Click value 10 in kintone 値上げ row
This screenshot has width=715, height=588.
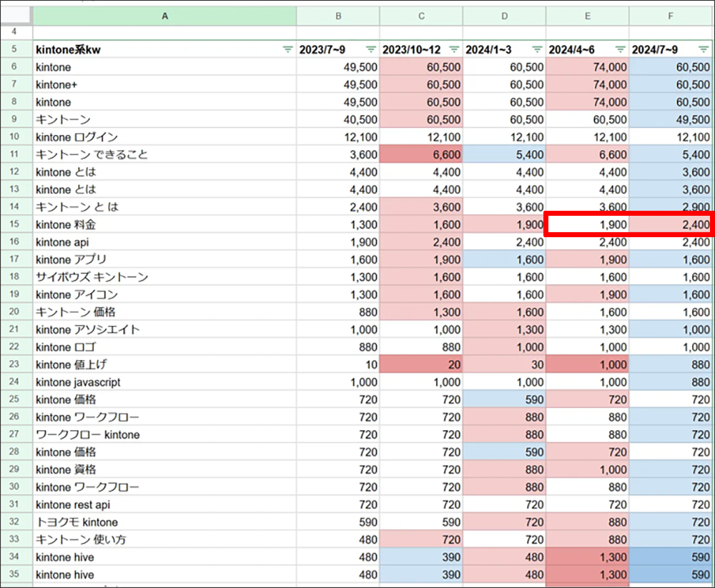point(338,364)
